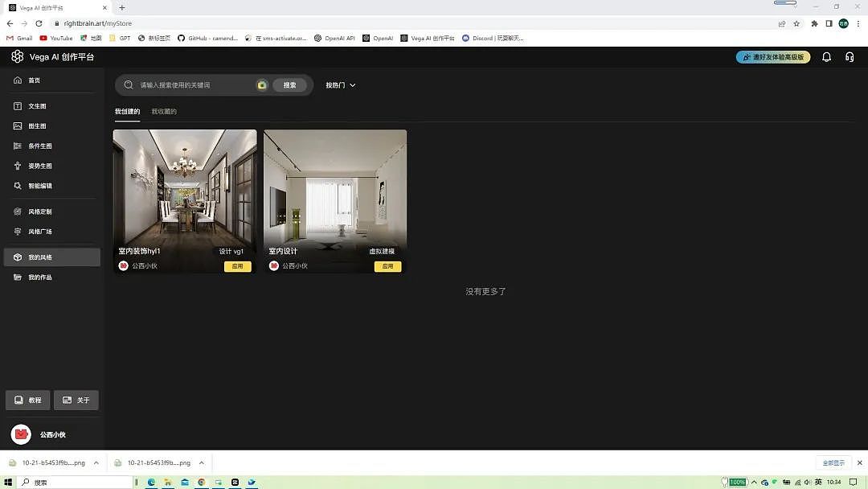Open 我的作品 to view my works

tap(39, 276)
